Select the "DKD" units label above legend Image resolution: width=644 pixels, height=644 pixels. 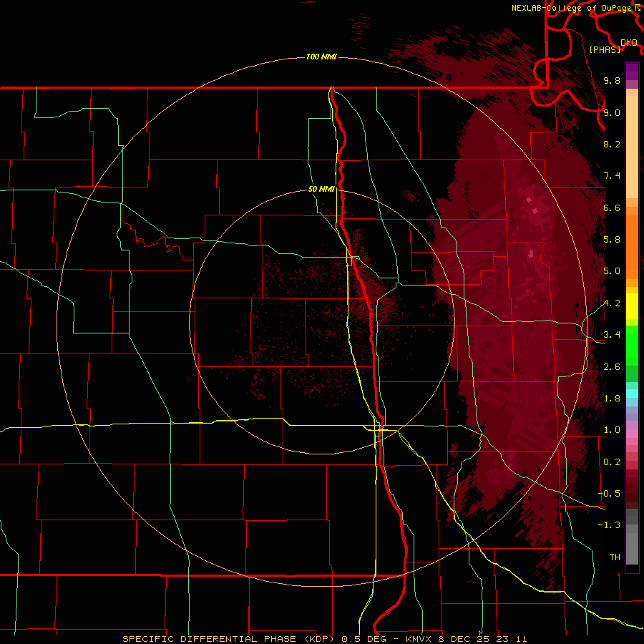tap(629, 42)
